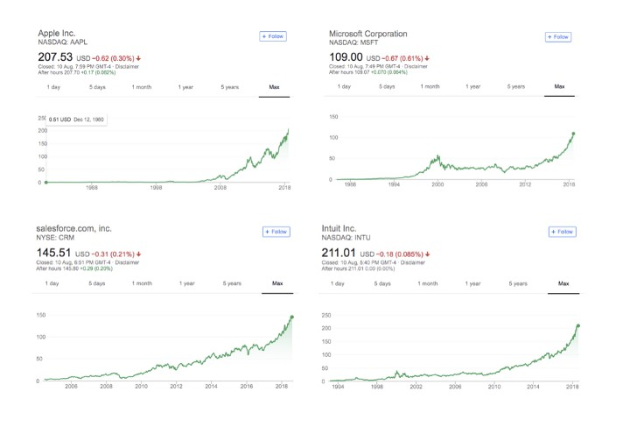
Task: Click the endpoint marker on salesforce.com chart
Action: coord(292,318)
